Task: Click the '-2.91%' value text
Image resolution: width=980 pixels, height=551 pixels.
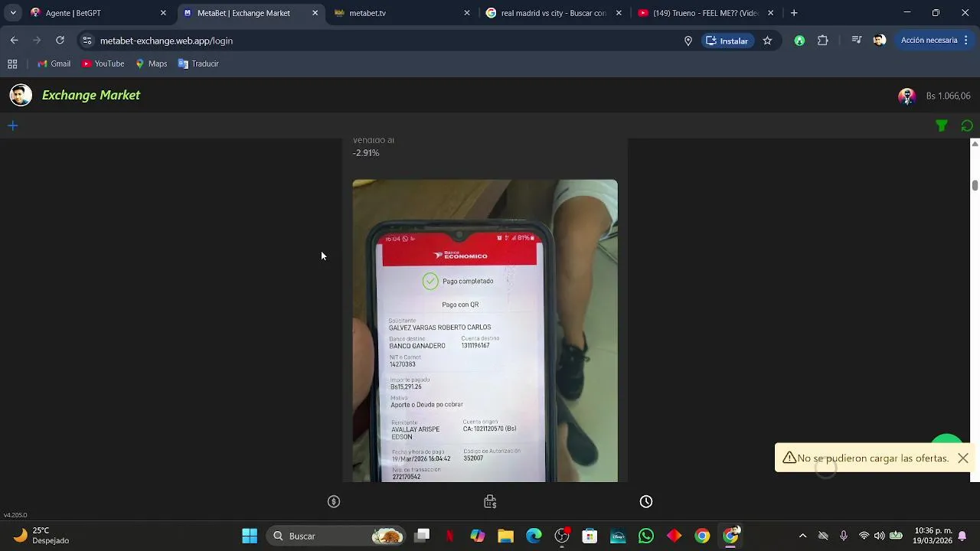Action: 366,153
